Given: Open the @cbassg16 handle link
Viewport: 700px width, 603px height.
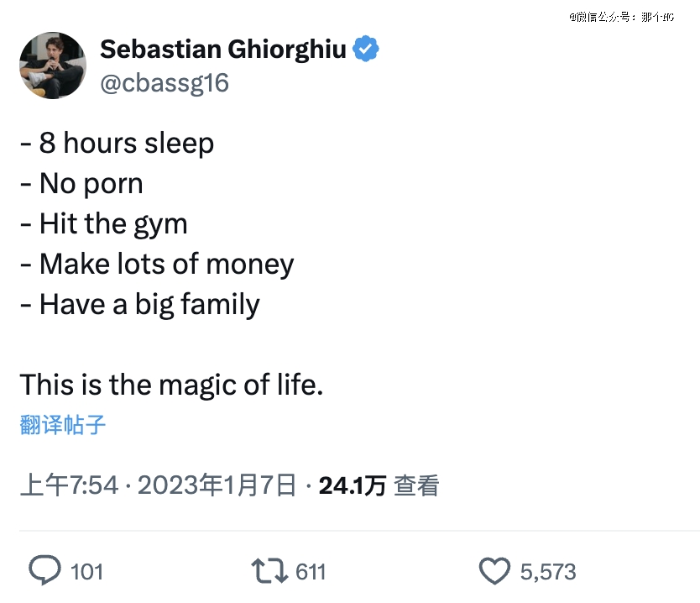Looking at the screenshot, I should point(165,83).
